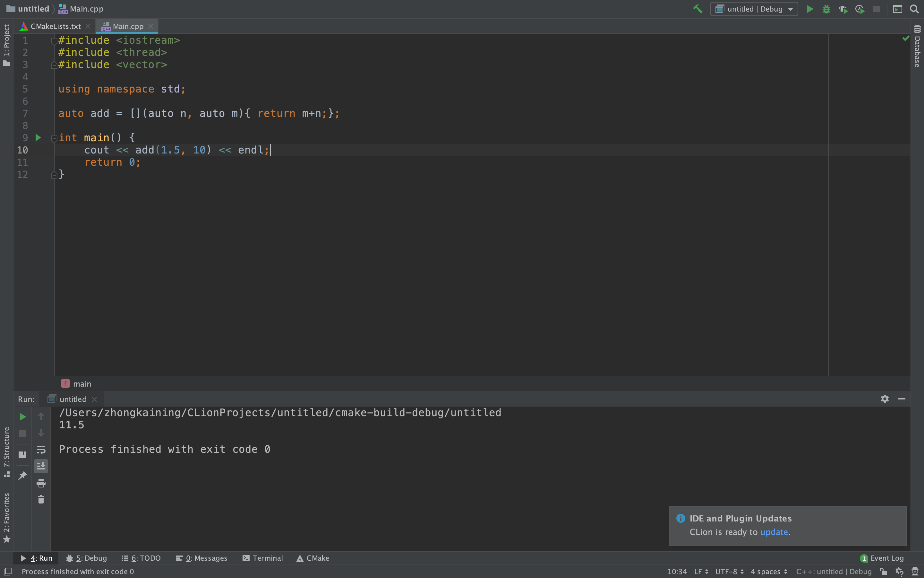This screenshot has width=924, height=578.
Task: Collapse the main function fold at line 9
Action: (x=54, y=138)
